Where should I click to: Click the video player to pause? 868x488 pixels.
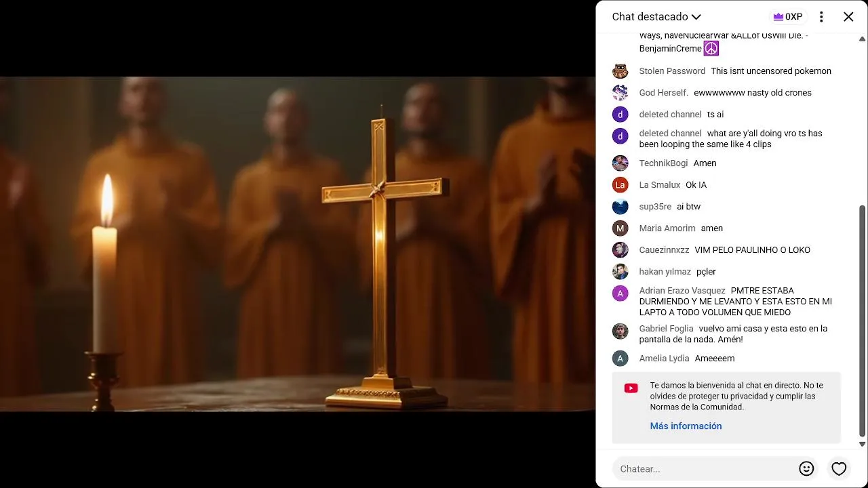coord(298,244)
